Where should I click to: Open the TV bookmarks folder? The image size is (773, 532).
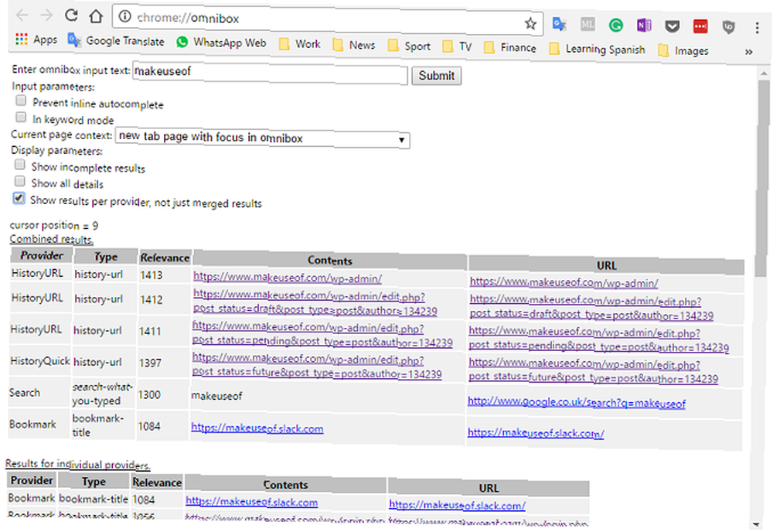tap(457, 47)
